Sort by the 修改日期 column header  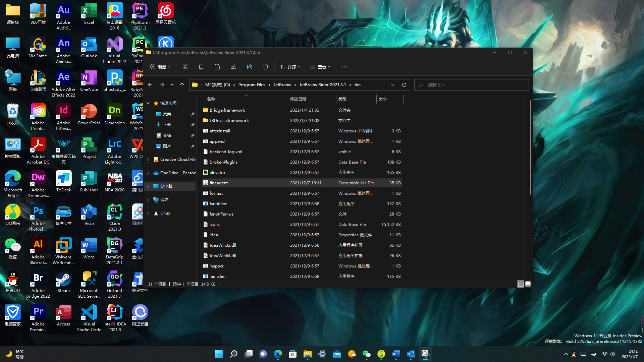coord(298,99)
